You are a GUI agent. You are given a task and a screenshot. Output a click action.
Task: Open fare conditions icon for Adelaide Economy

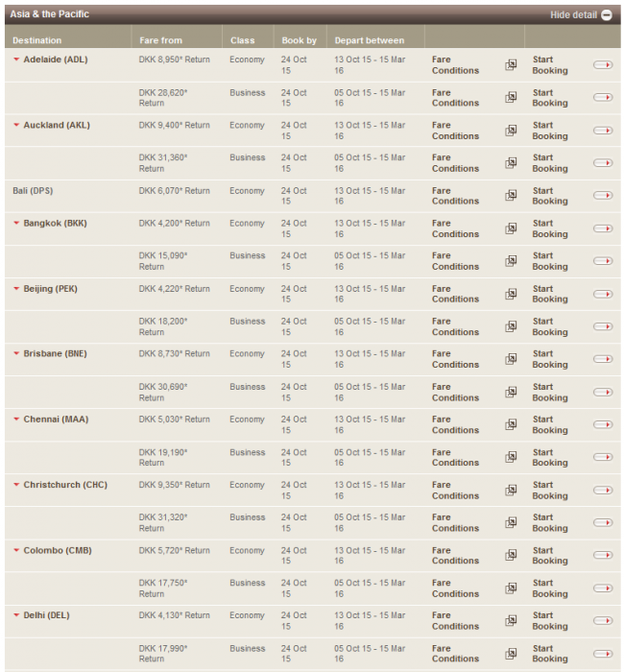(x=511, y=65)
